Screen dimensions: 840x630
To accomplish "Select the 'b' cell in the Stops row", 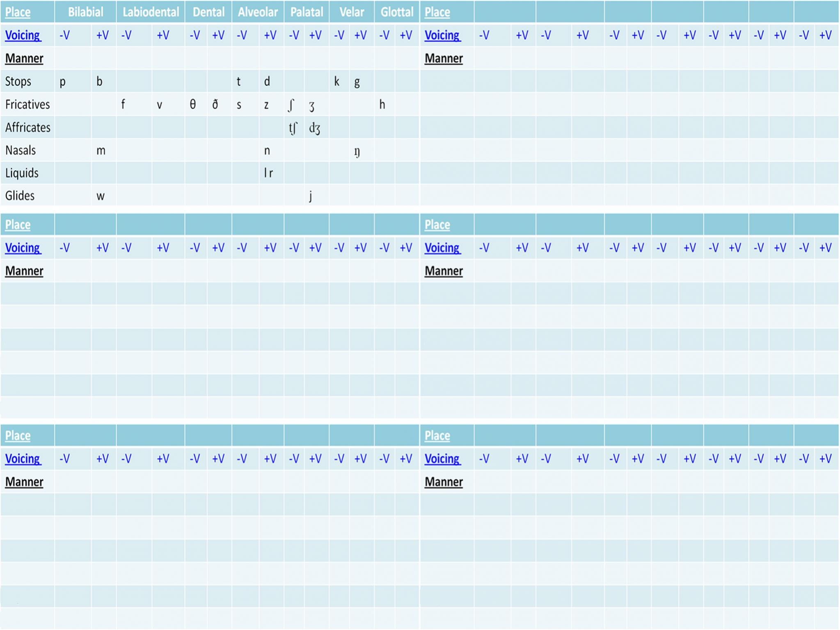I will pyautogui.click(x=104, y=81).
